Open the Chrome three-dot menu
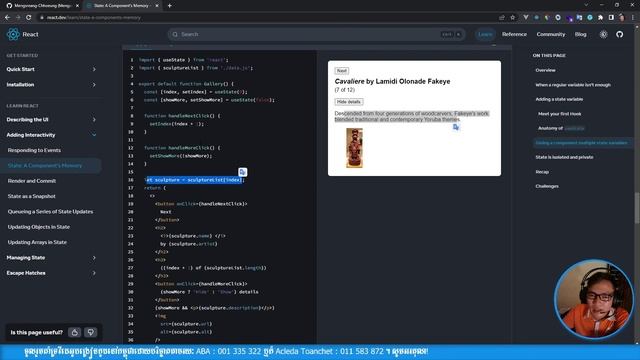This screenshot has width=640, height=360. 633,18
